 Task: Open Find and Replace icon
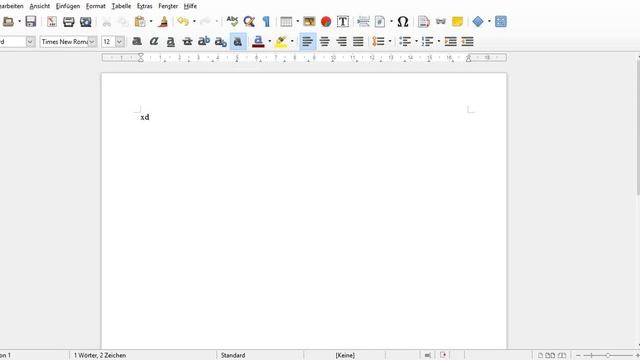pos(249,22)
